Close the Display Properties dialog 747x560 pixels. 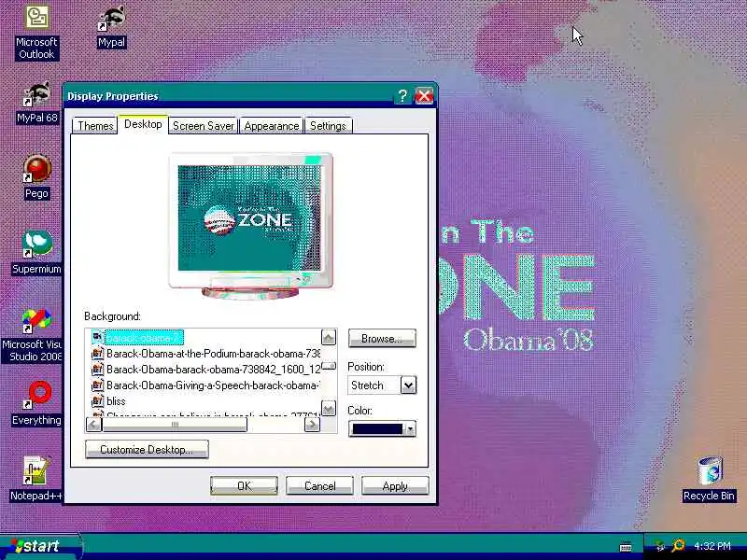[424, 96]
